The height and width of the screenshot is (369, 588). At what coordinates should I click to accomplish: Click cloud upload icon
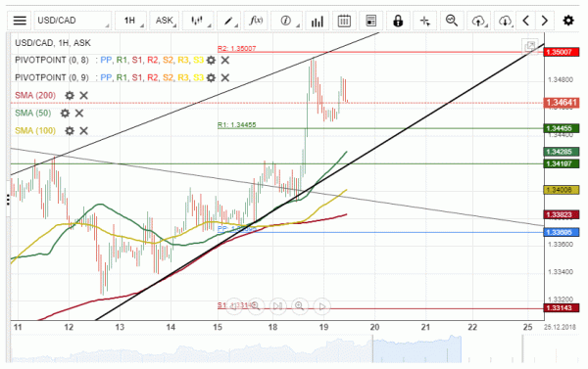click(x=478, y=21)
